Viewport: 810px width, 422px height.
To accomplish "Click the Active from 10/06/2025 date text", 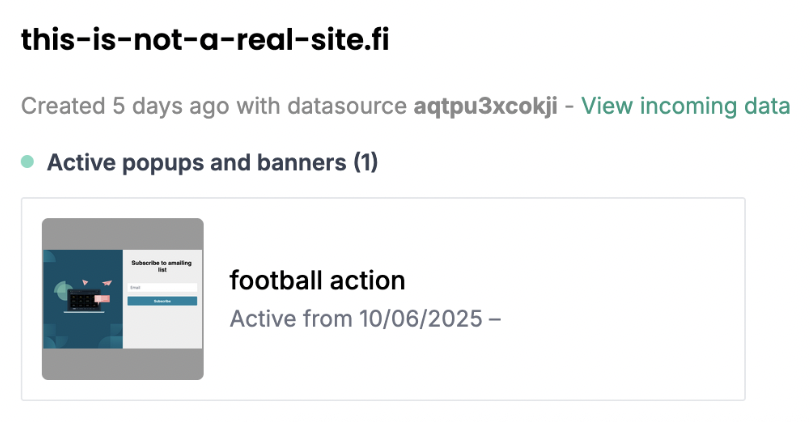I will coord(365,319).
